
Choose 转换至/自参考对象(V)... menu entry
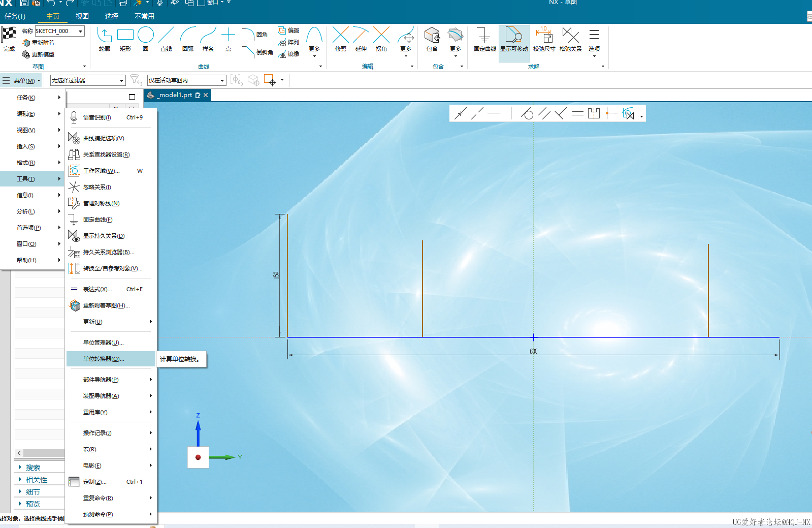pyautogui.click(x=111, y=268)
